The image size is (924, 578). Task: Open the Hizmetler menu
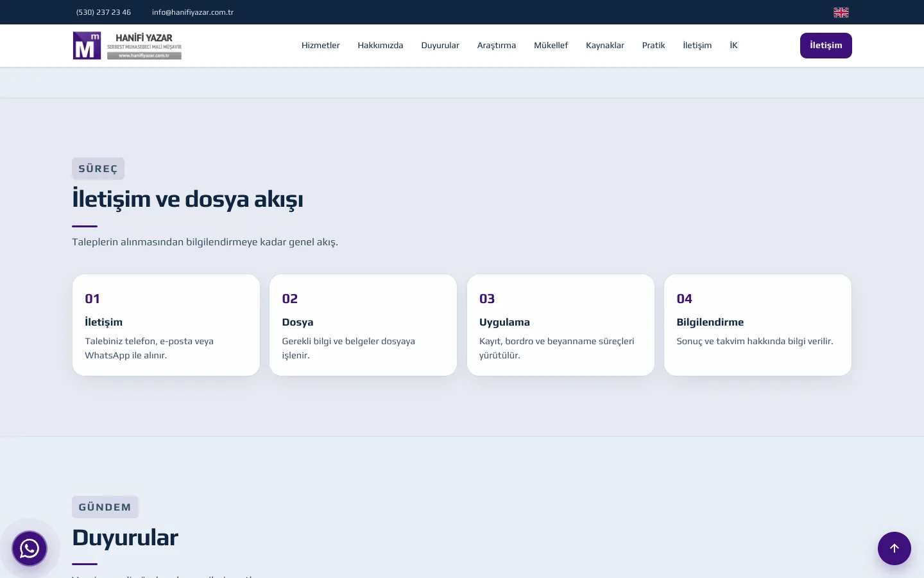[321, 46]
